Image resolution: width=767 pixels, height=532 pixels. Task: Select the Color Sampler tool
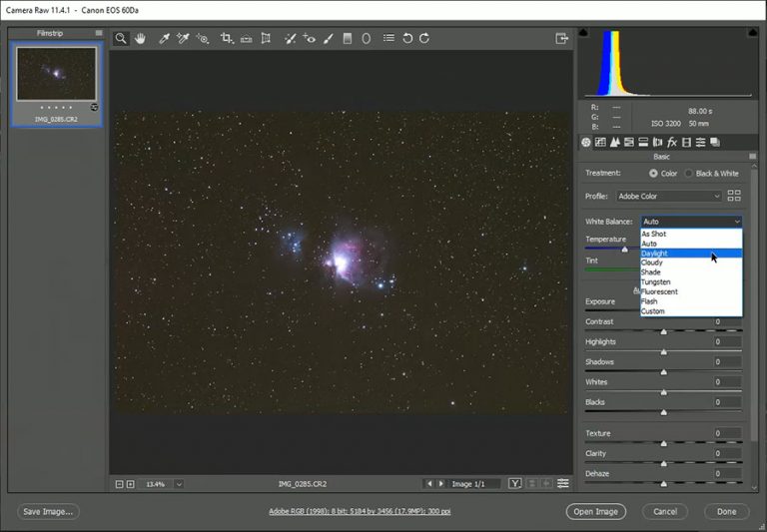(183, 38)
